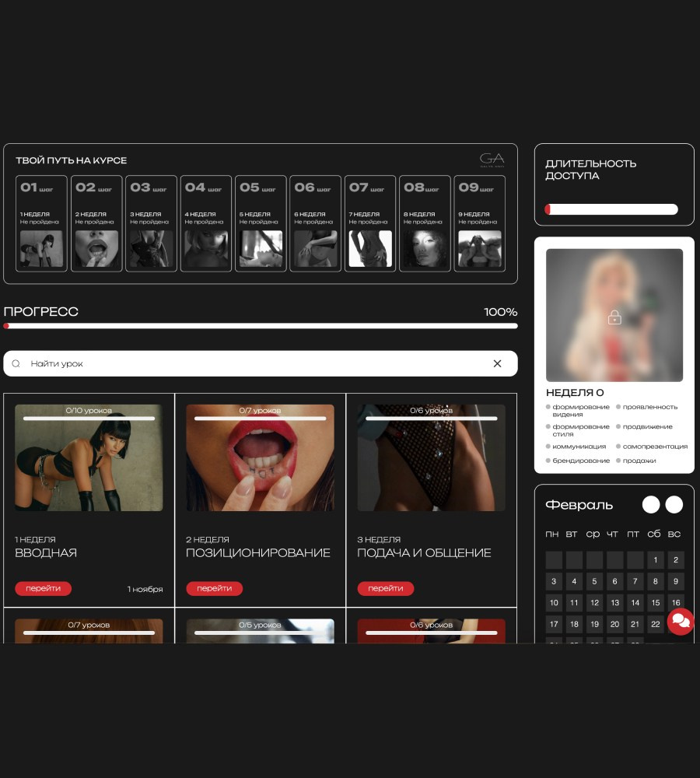Open step 03 week card
700x778 pixels.
click(151, 223)
